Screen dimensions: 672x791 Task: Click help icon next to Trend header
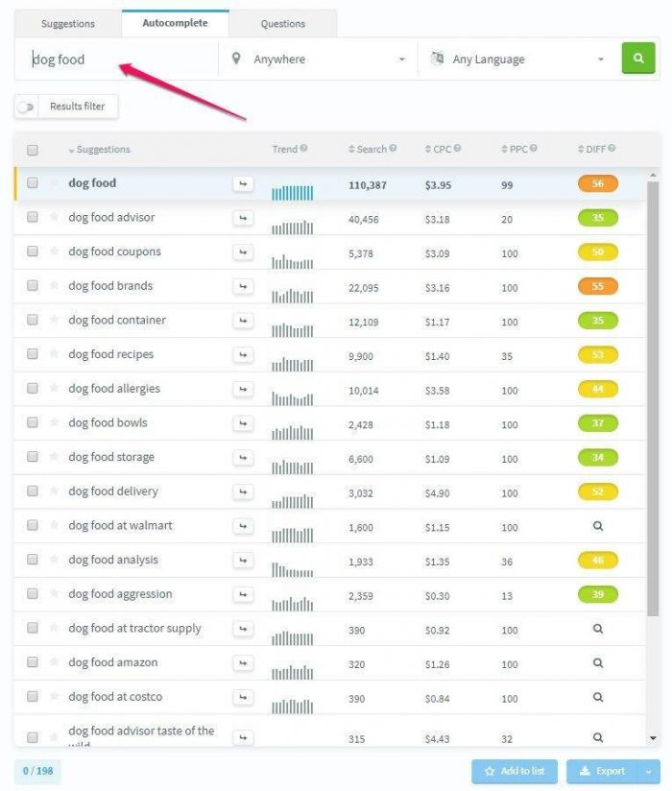click(303, 148)
